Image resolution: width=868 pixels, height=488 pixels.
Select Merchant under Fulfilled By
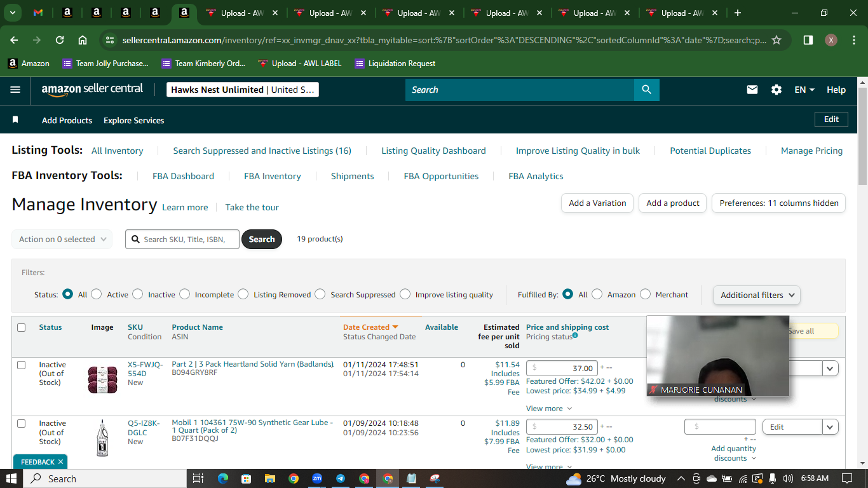click(646, 294)
